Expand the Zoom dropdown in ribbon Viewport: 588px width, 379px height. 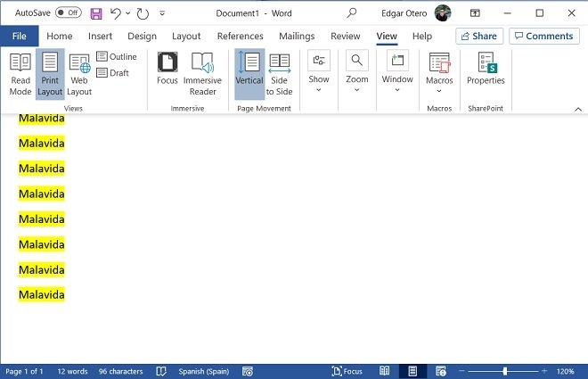(357, 72)
